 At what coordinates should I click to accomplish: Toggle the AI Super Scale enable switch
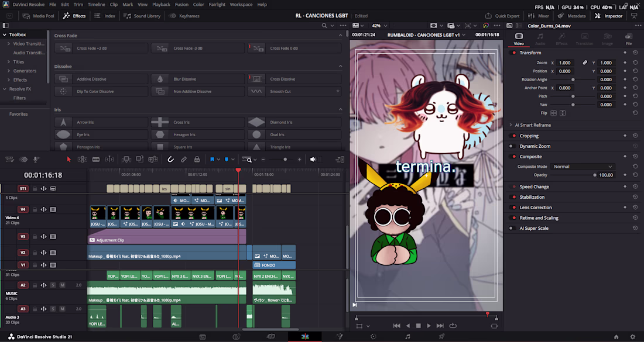[x=513, y=229]
